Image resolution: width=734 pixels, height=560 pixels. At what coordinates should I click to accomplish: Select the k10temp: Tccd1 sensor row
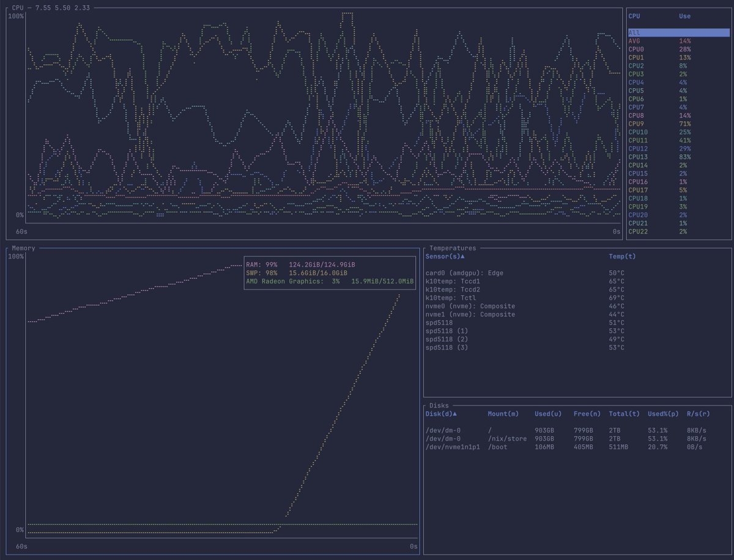pos(577,281)
